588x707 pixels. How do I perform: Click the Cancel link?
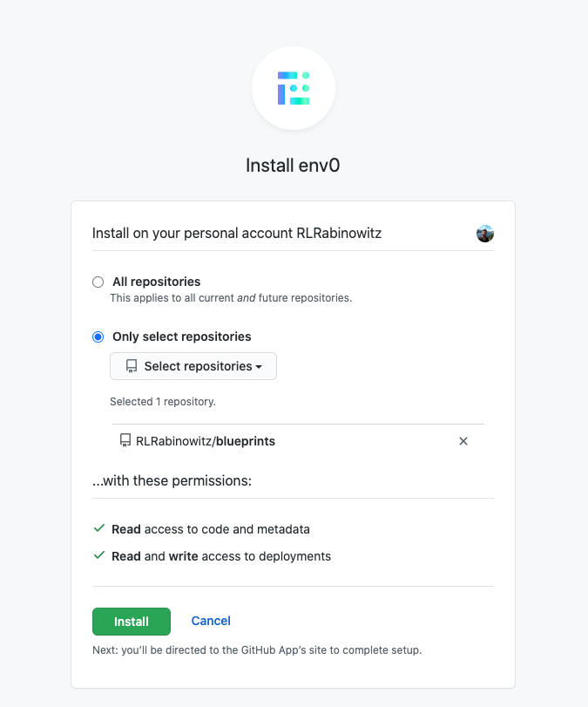211,621
